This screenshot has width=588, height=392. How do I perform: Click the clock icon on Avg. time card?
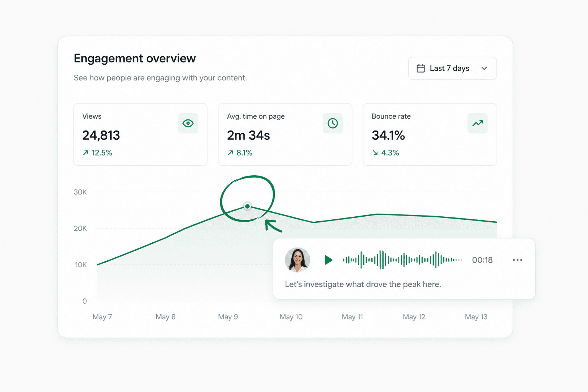(333, 123)
